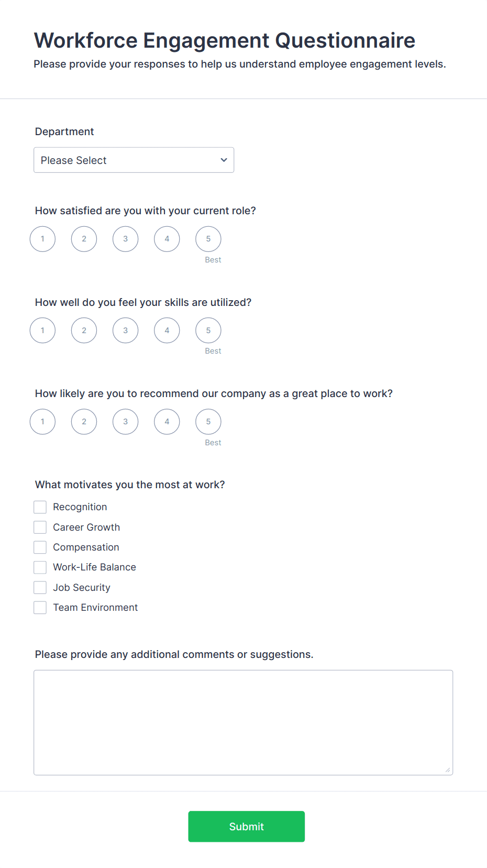Choose rating 4 for skills utilized

pos(167,331)
